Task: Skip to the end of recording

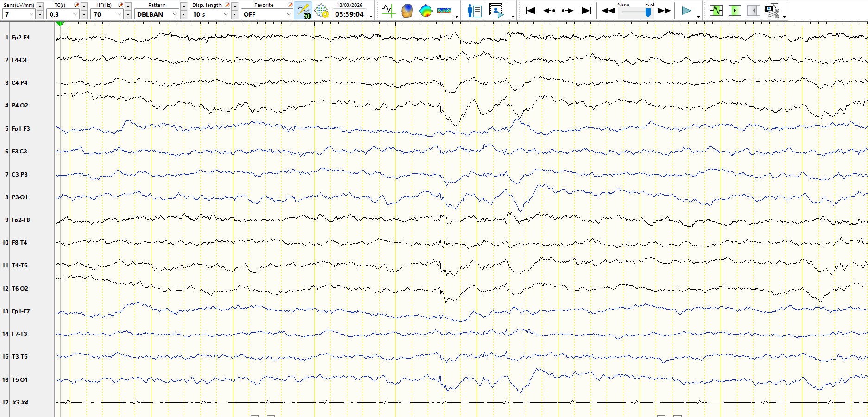Action: (x=586, y=11)
